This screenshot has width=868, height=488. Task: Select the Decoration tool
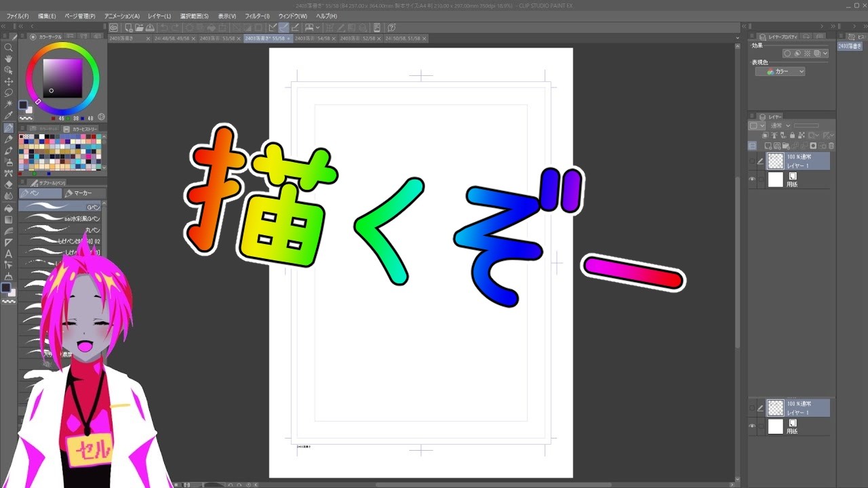(x=9, y=174)
